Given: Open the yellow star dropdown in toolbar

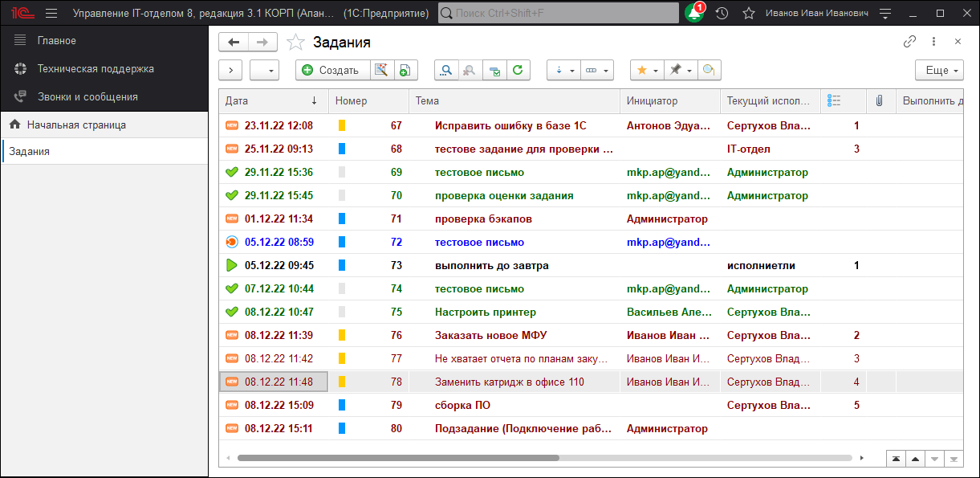Looking at the screenshot, I should click(x=647, y=70).
